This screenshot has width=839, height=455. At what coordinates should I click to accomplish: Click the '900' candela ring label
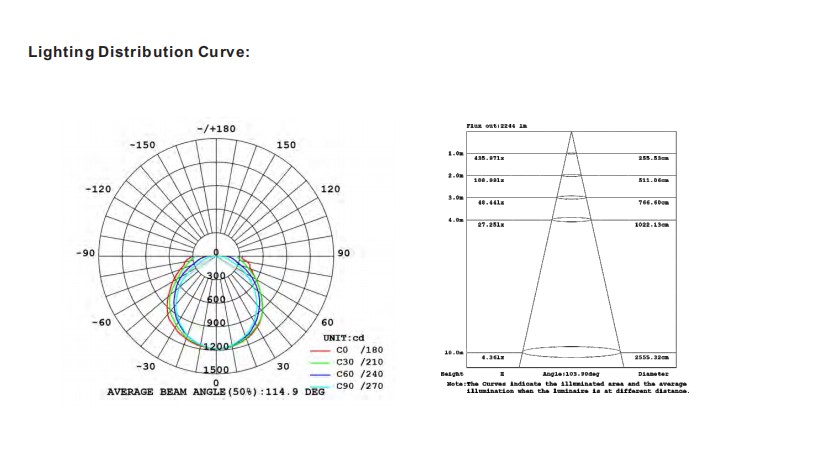216,323
